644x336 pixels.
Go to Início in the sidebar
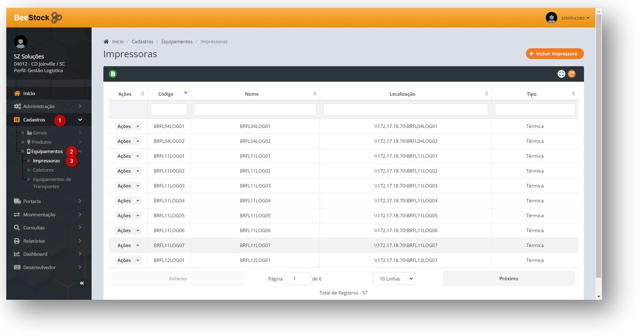(29, 94)
